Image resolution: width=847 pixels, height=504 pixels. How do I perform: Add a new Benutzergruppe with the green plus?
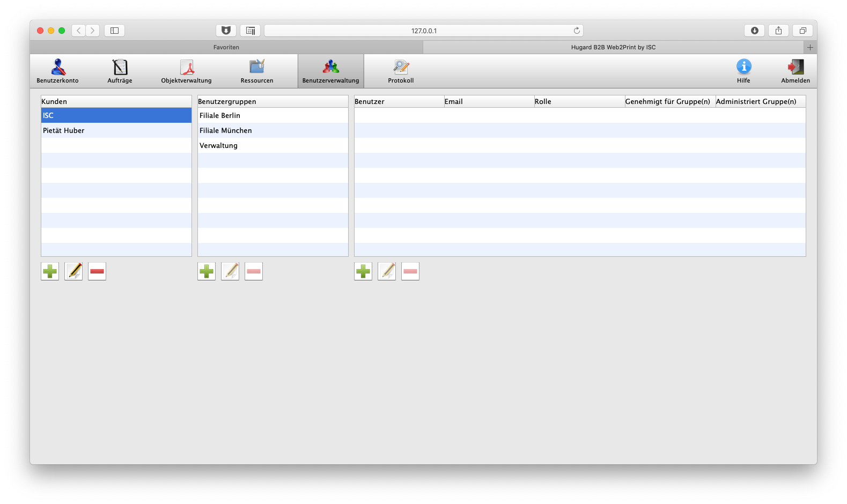pyautogui.click(x=207, y=271)
